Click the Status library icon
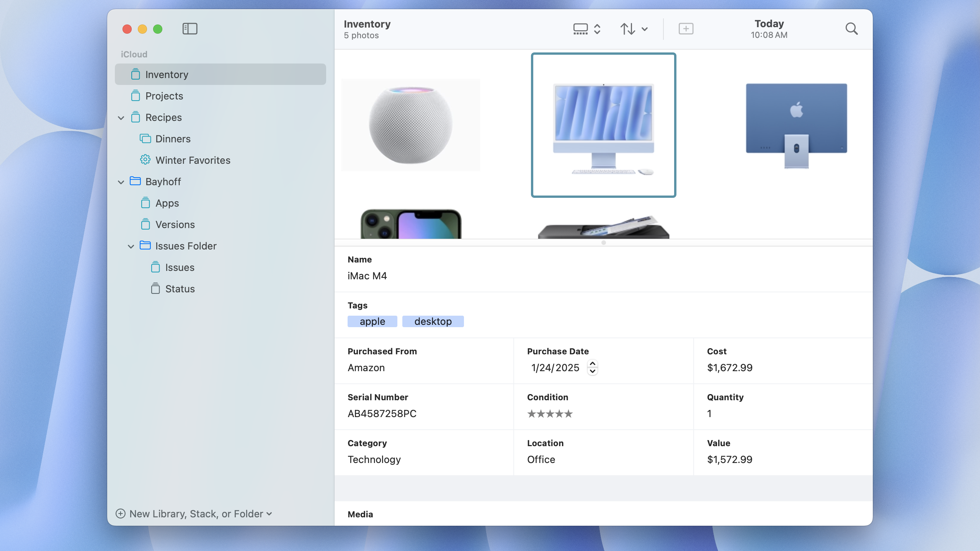 pos(155,289)
